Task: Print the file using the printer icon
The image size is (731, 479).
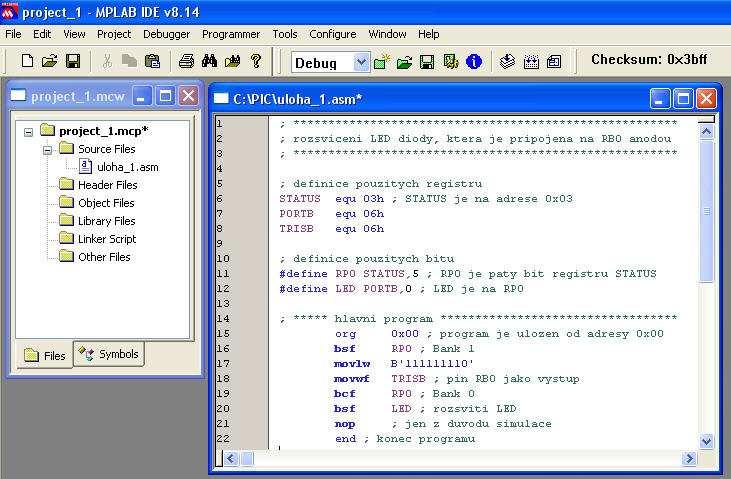Action: tap(186, 61)
